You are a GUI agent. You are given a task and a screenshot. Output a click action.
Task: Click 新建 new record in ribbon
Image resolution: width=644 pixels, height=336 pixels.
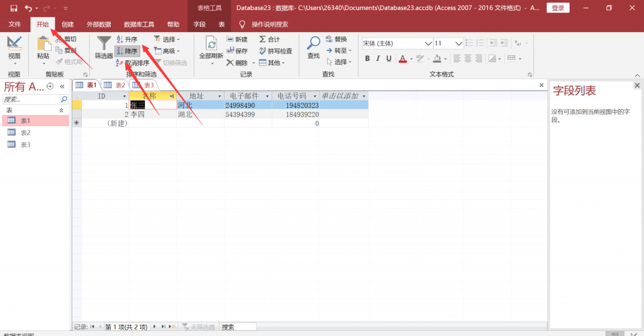[237, 39]
